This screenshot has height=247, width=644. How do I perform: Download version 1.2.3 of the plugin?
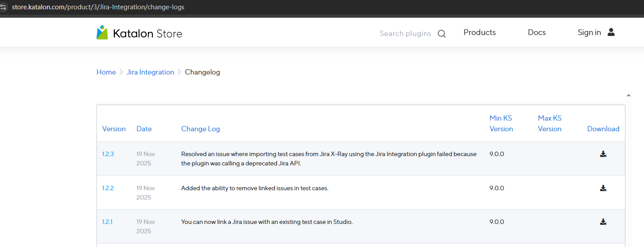pos(603,154)
